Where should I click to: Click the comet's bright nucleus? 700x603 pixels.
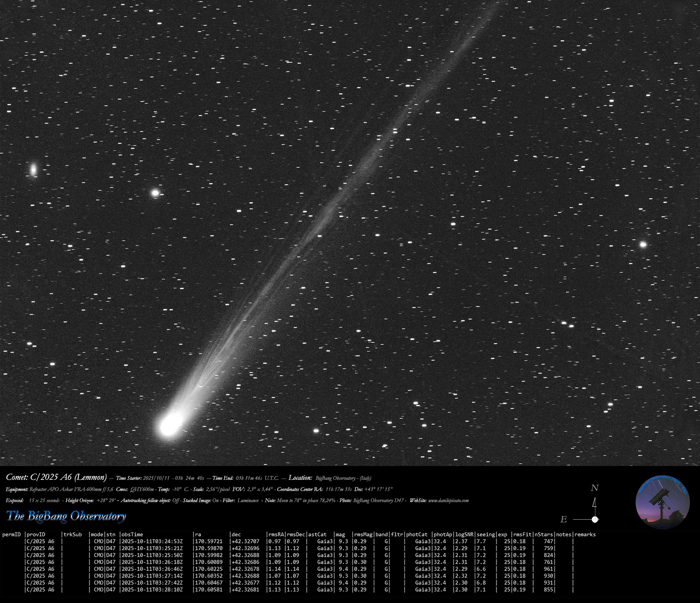click(169, 425)
